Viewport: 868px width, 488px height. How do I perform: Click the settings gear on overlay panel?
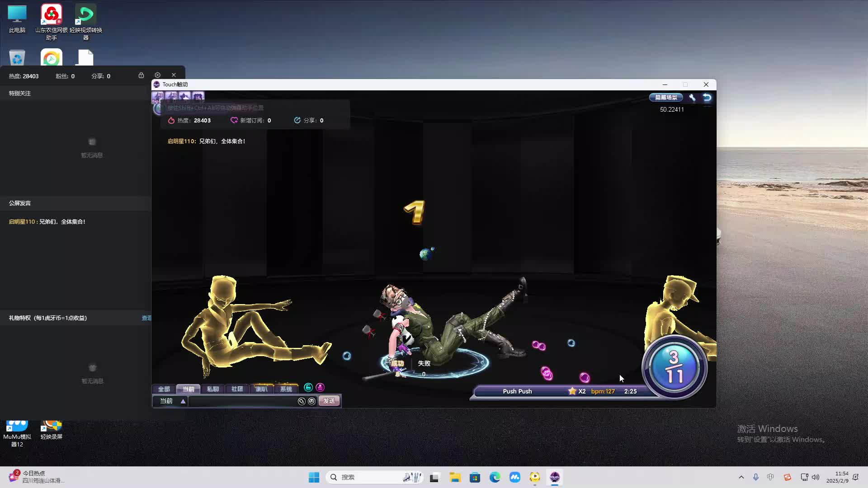point(157,75)
